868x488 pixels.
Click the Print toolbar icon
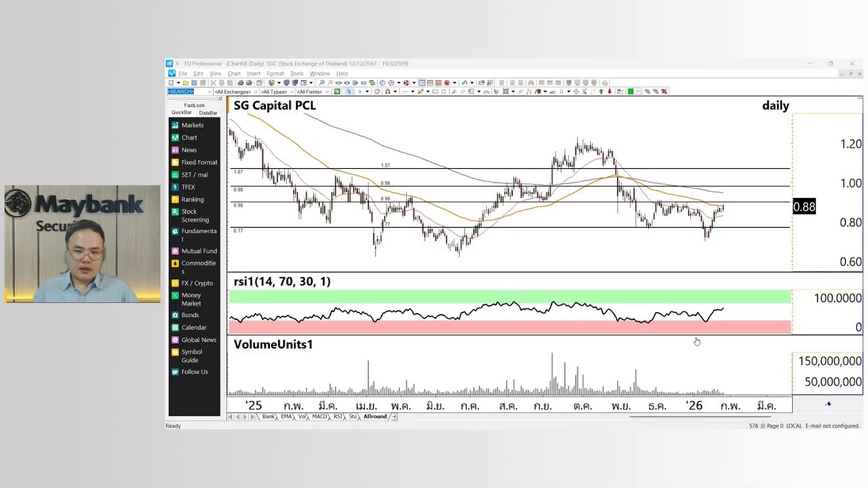tap(241, 83)
